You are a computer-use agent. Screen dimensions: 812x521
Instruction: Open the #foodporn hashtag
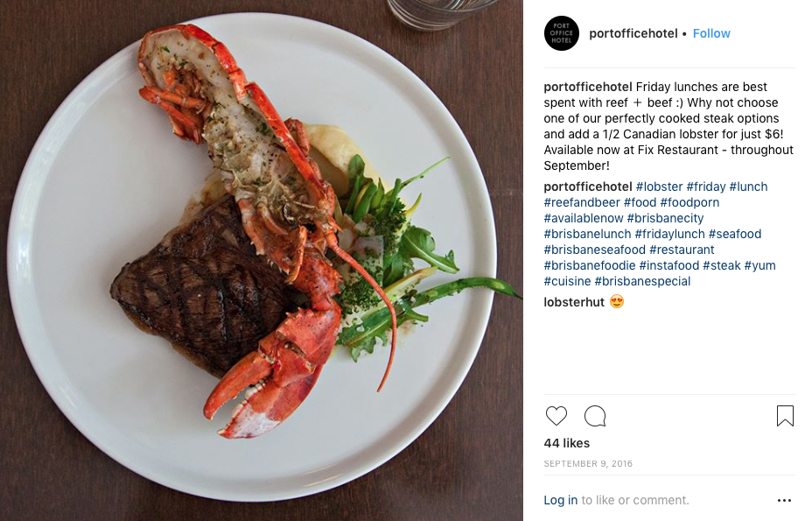coord(689,202)
